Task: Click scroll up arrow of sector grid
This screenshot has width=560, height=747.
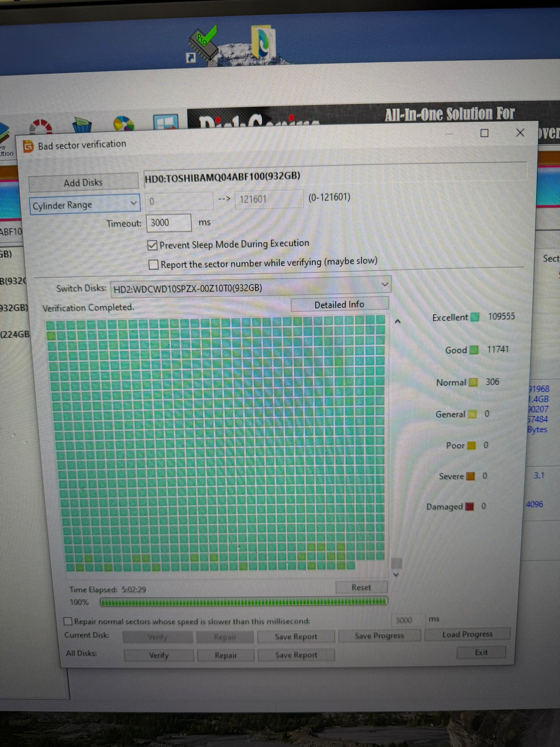Action: click(398, 321)
